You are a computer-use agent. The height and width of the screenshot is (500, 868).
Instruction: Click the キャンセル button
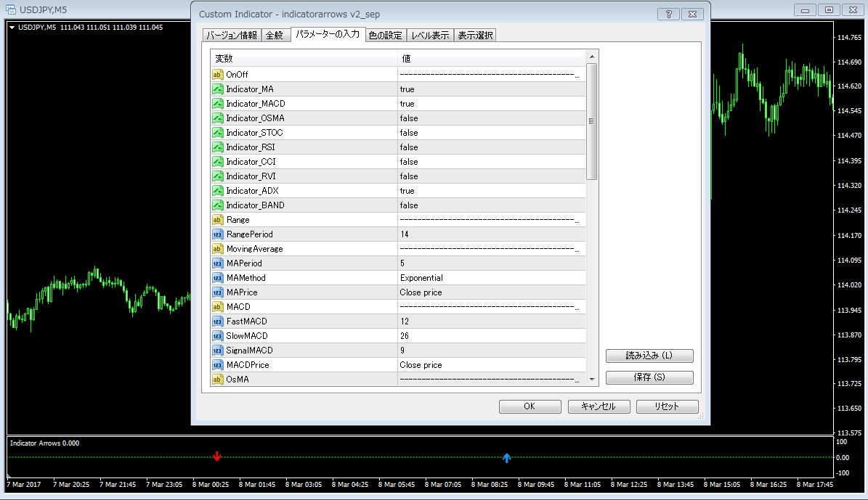(599, 406)
